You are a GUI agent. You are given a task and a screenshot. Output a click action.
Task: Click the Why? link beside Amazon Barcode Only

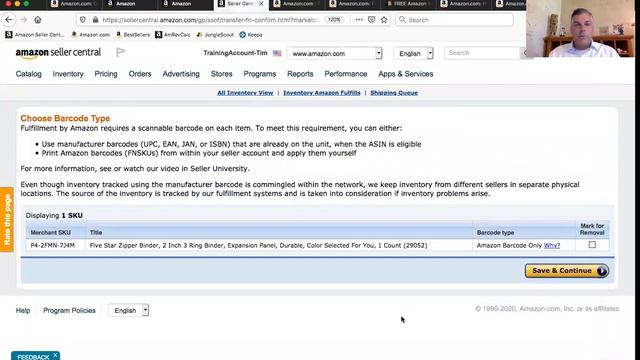(552, 245)
